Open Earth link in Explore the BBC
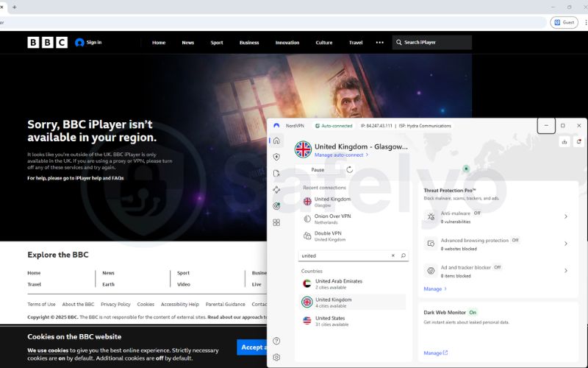 point(108,284)
